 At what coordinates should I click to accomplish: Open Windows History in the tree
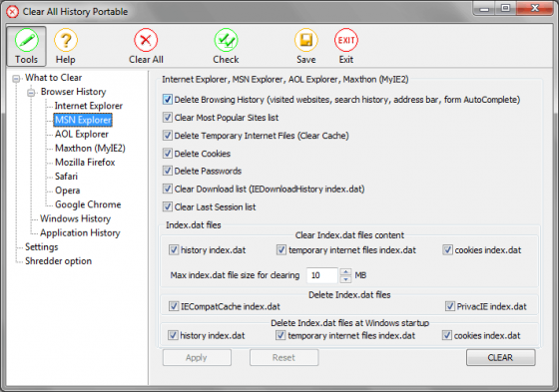75,218
